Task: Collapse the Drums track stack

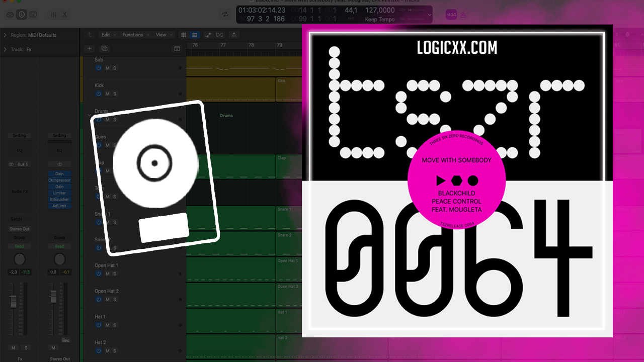Action: (x=90, y=115)
